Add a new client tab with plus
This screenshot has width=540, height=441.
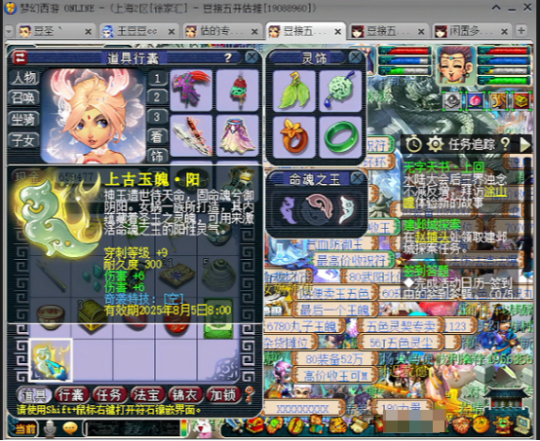click(521, 31)
